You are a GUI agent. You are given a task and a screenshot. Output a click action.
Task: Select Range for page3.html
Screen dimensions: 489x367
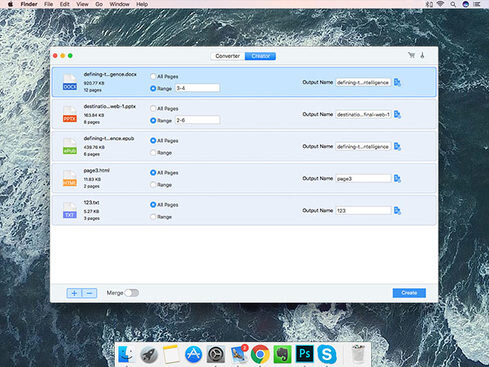(x=153, y=185)
